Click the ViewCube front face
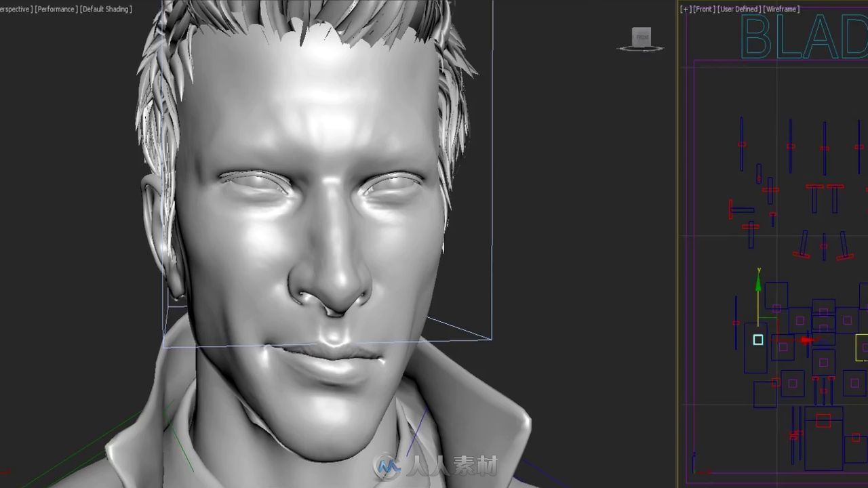 (x=642, y=37)
